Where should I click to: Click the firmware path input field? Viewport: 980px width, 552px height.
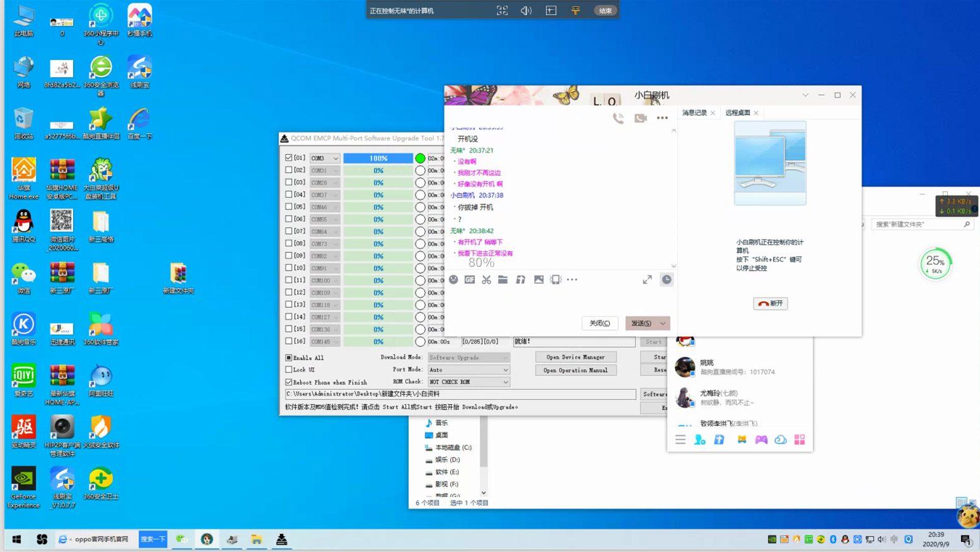point(460,394)
